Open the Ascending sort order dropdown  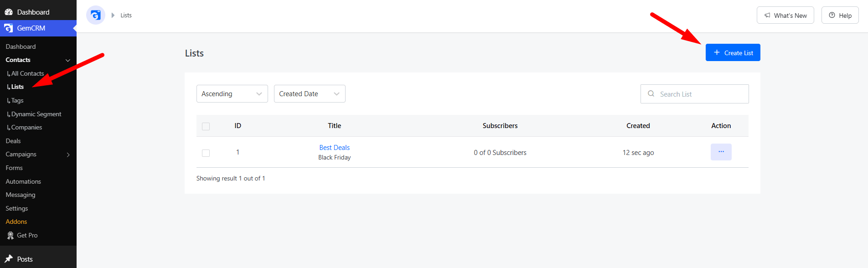(232, 93)
